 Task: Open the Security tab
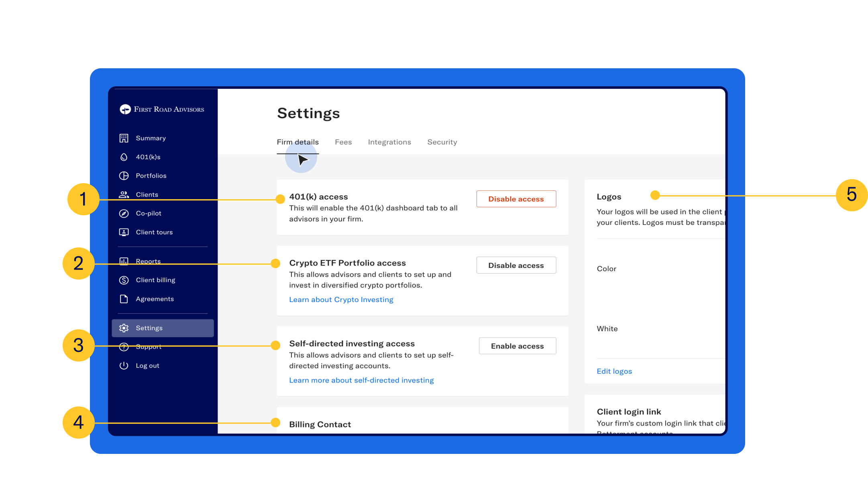point(442,142)
